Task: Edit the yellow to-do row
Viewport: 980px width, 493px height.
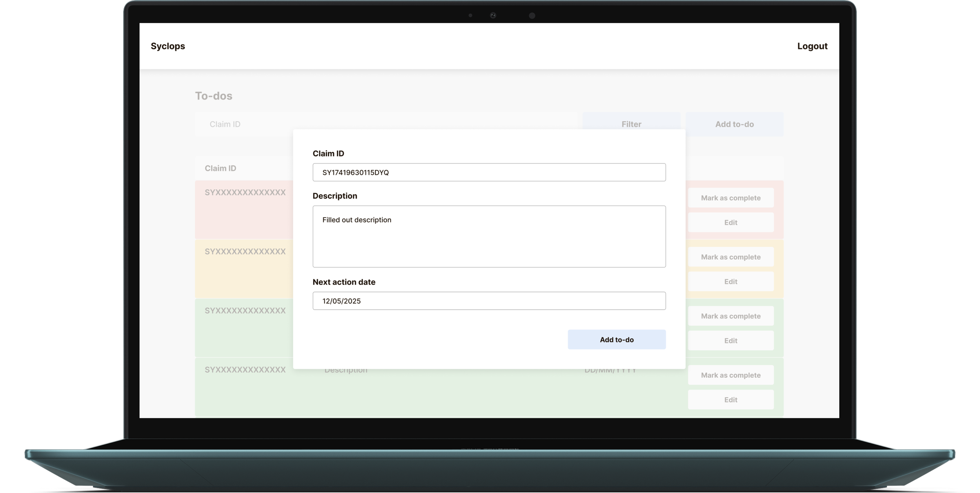Action: coord(730,281)
